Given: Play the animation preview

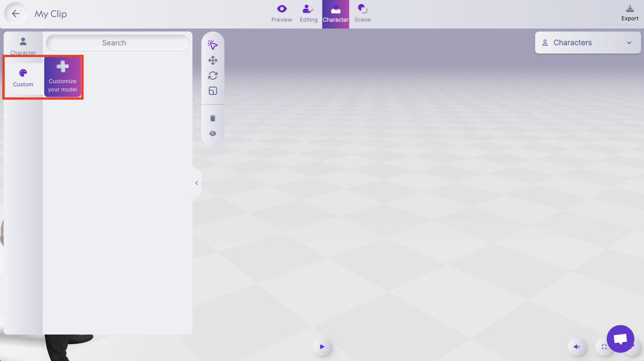Looking at the screenshot, I should pos(322,347).
